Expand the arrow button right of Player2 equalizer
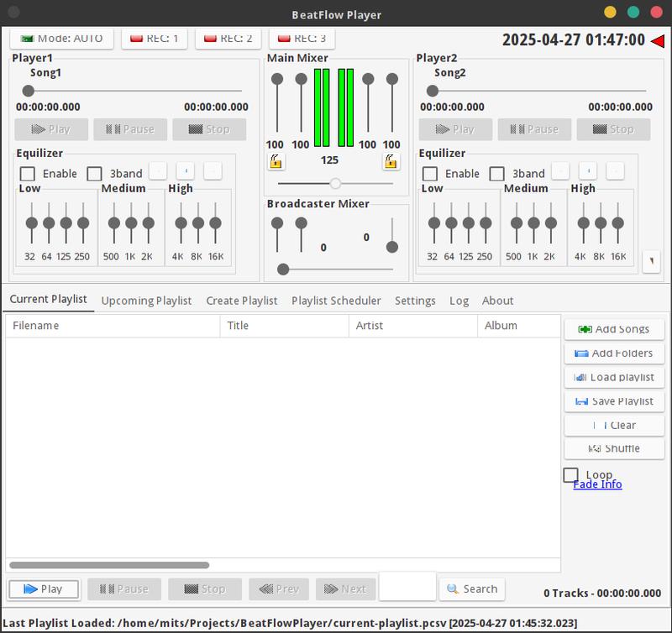This screenshot has height=633, width=672. click(652, 261)
